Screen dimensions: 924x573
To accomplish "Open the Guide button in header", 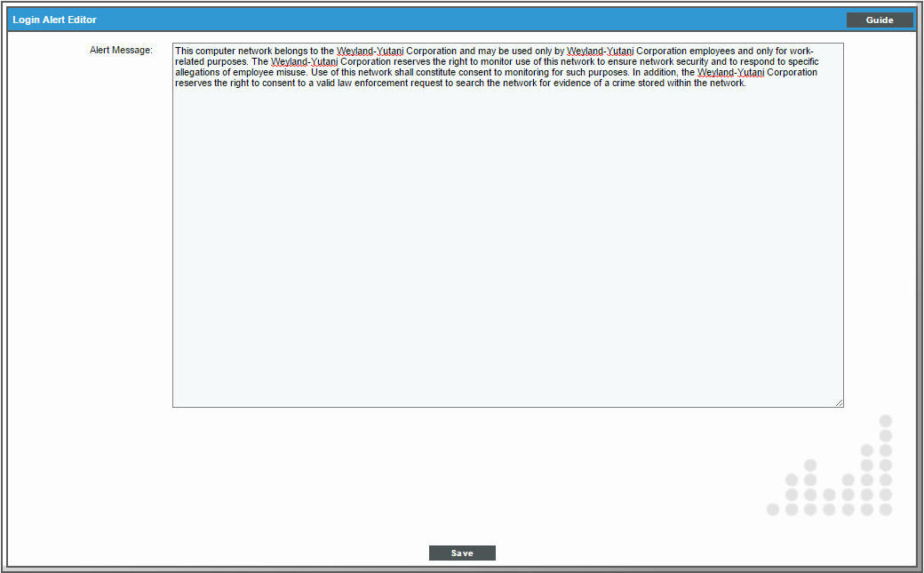I will pyautogui.click(x=879, y=20).
